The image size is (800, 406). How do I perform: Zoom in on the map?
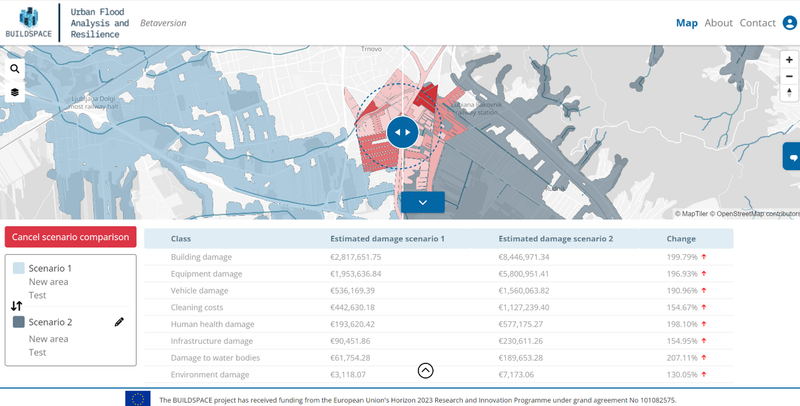[789, 60]
